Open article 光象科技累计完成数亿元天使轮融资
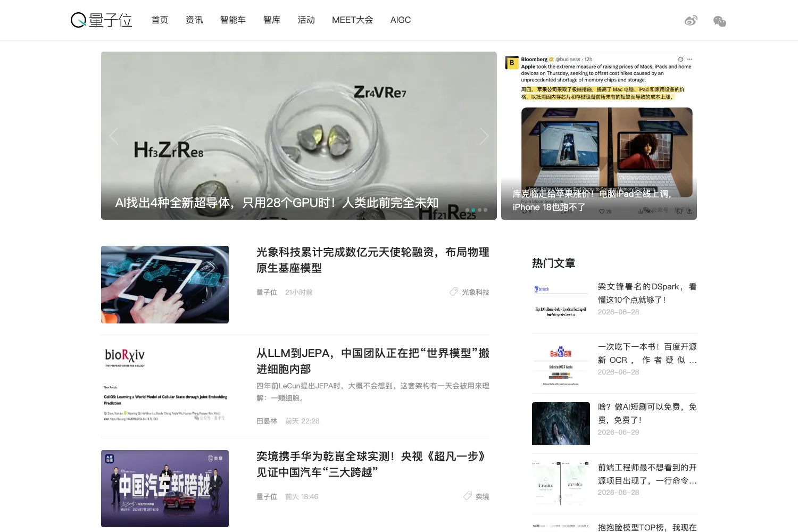 372,260
